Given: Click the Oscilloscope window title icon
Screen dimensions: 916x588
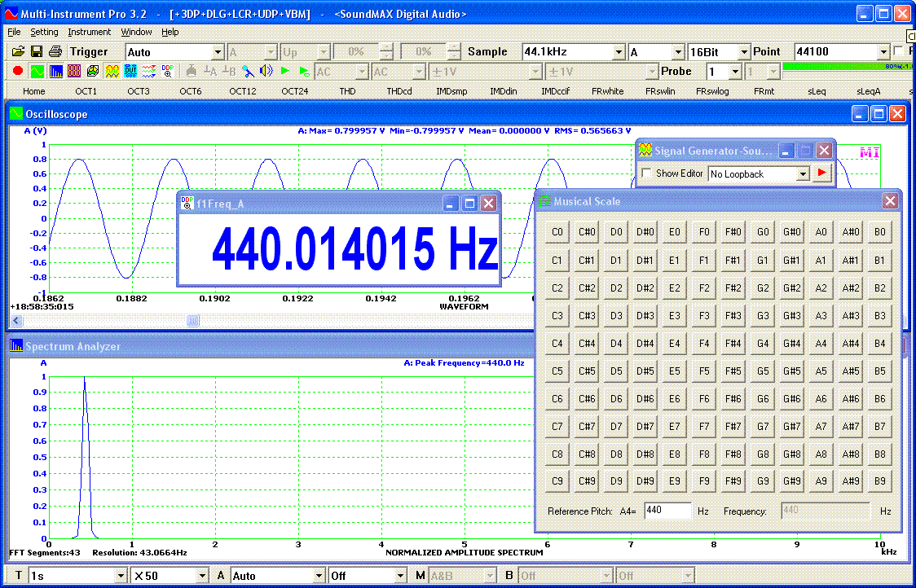Looking at the screenshot, I should (x=15, y=114).
